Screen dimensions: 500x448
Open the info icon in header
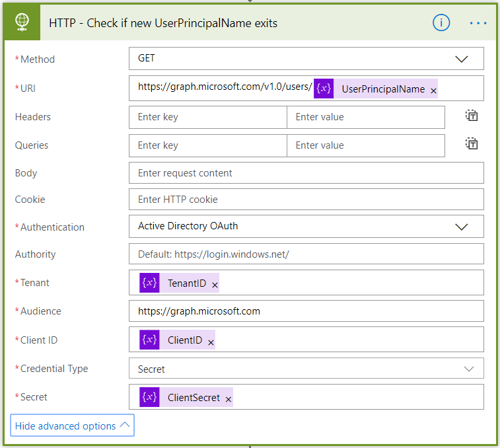[x=441, y=23]
